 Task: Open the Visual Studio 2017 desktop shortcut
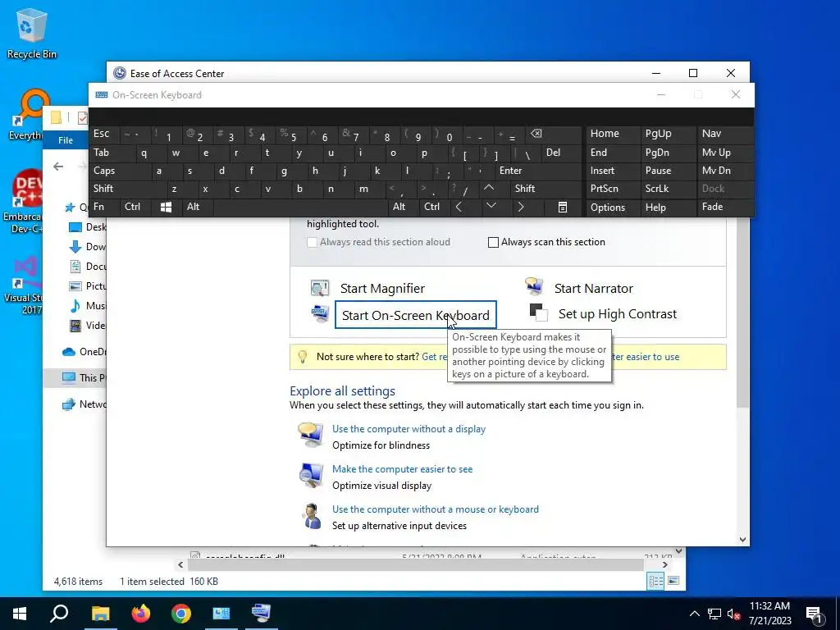pyautogui.click(x=24, y=285)
